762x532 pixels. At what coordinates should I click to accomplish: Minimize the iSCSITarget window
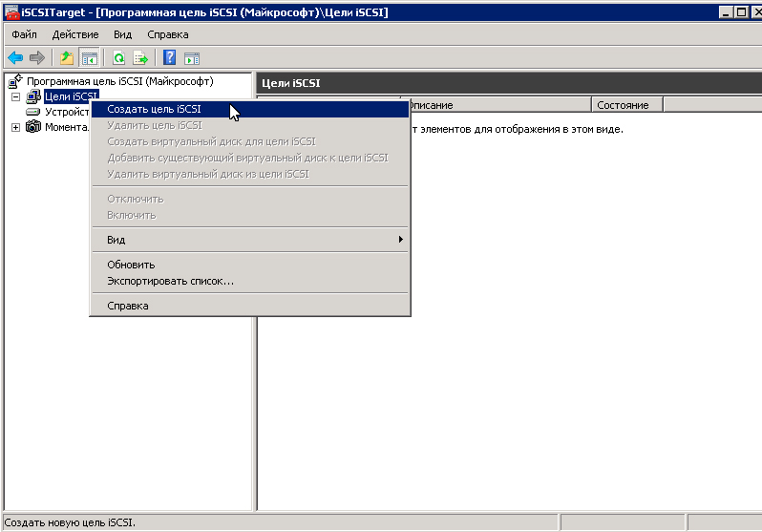(x=726, y=12)
